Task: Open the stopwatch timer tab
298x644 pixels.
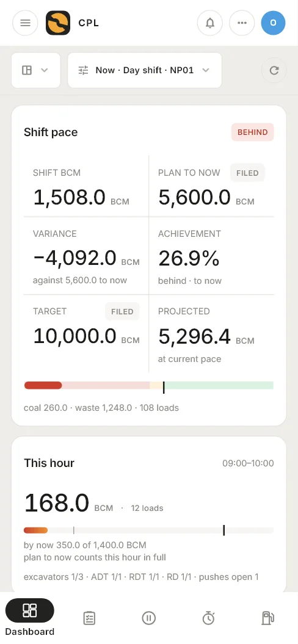Action: tap(208, 618)
